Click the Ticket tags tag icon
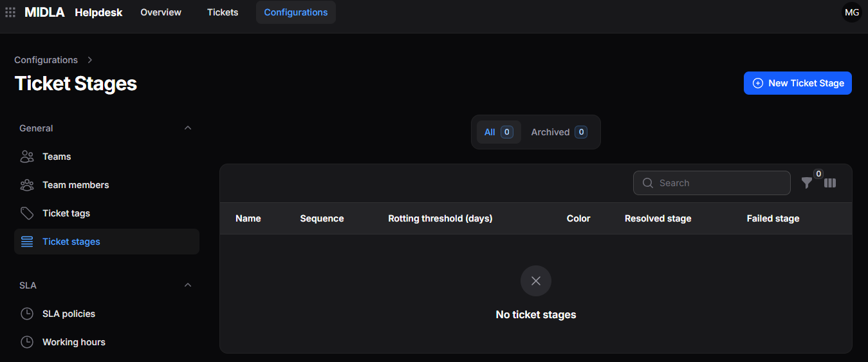Viewport: 868px width, 362px height. coord(27,213)
